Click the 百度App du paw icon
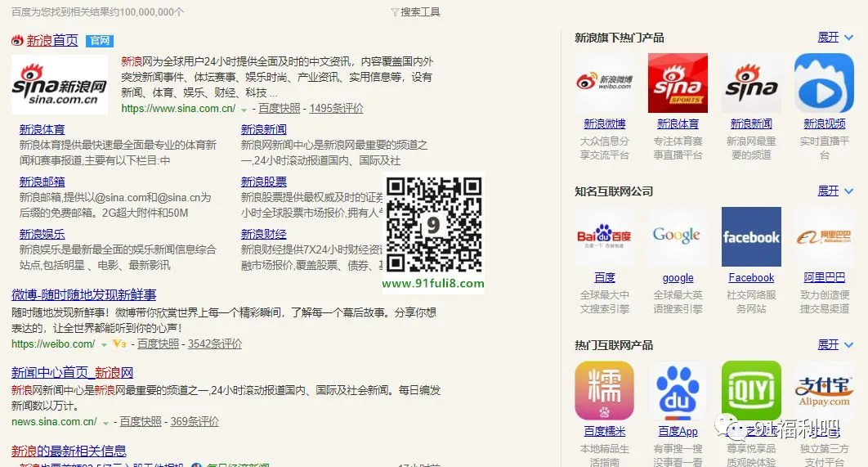The image size is (868, 467). point(678,391)
